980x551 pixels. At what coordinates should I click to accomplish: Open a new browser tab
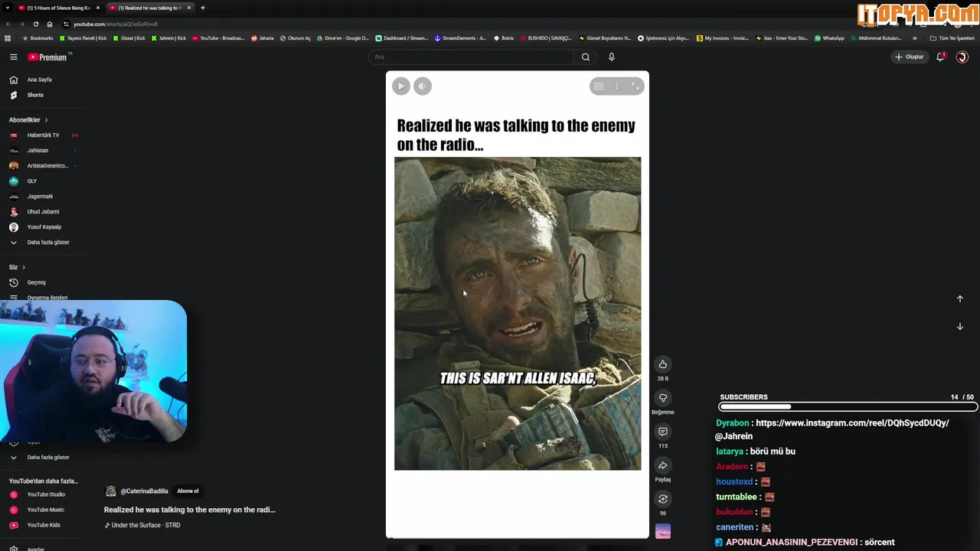pos(202,8)
